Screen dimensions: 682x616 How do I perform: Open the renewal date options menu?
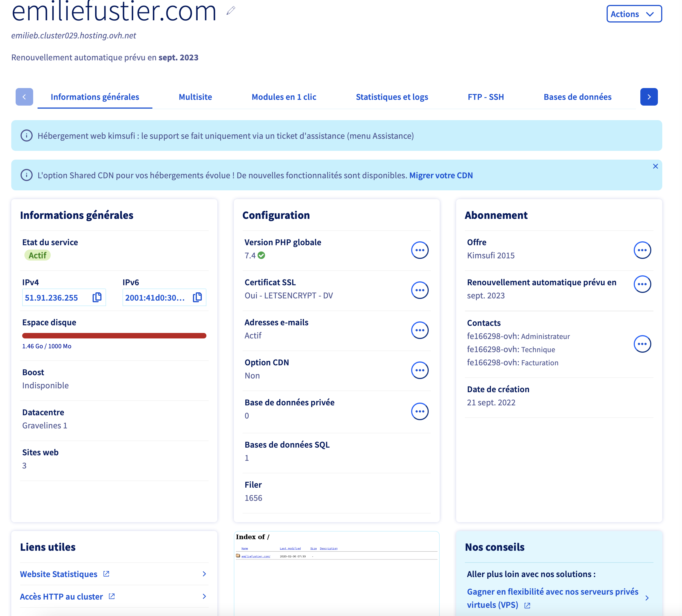642,284
